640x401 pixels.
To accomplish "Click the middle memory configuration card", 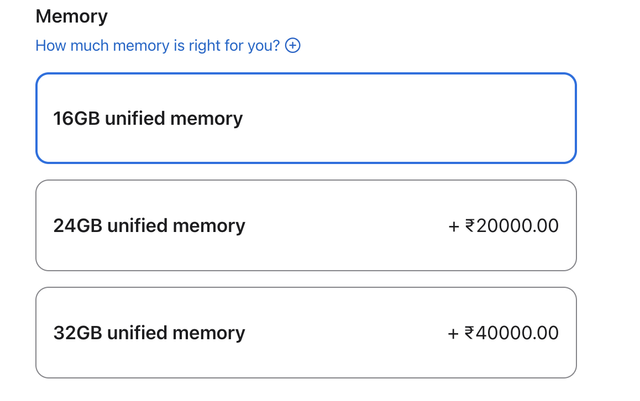I will coord(306,225).
